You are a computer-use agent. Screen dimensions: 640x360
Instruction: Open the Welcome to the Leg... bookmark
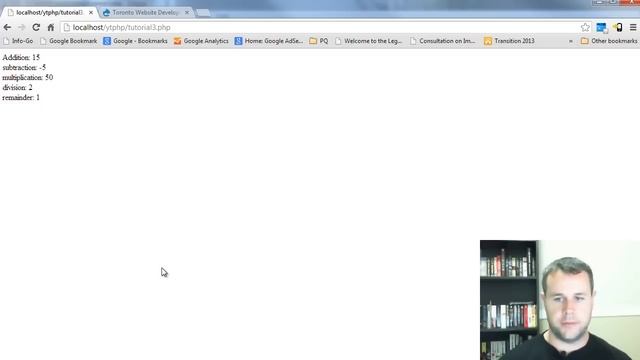368,41
